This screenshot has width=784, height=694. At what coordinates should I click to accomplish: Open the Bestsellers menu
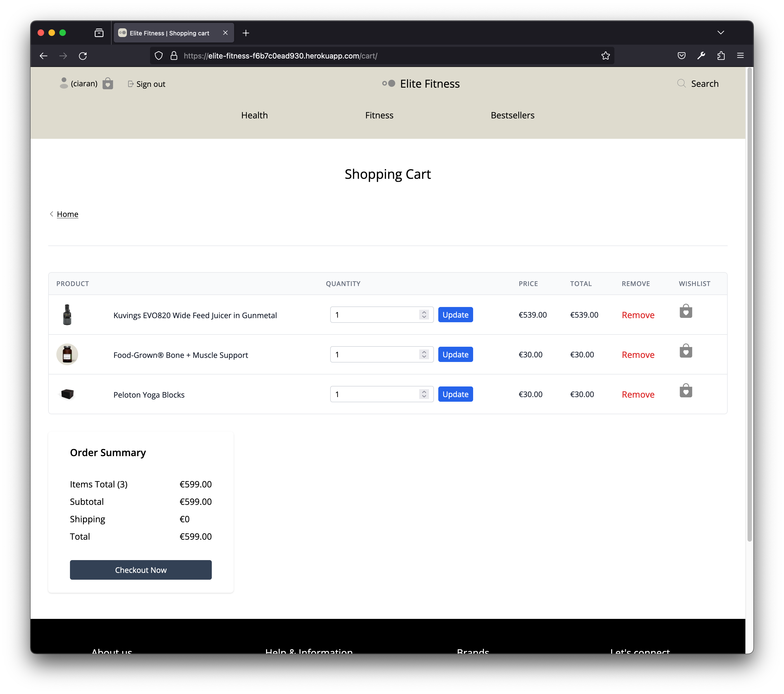(512, 115)
